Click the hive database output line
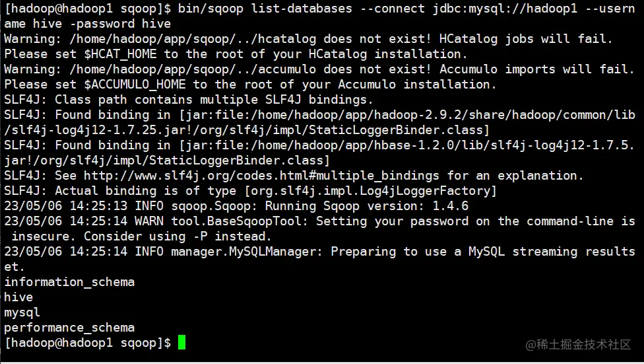644x364 pixels. pyautogui.click(x=18, y=297)
